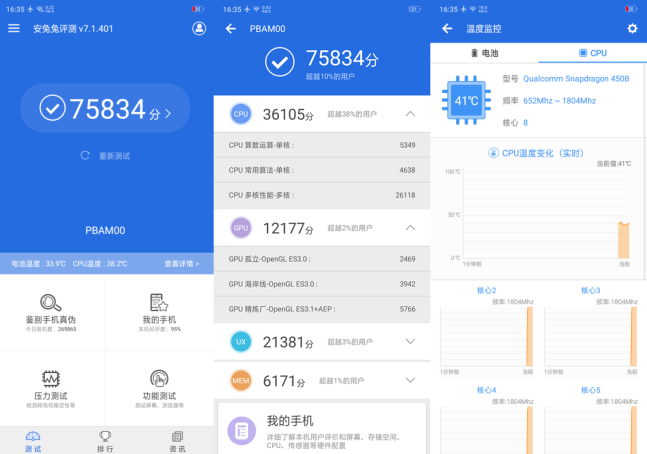Tap the Qualcomm Snapdragon 450B model text

tap(576, 78)
